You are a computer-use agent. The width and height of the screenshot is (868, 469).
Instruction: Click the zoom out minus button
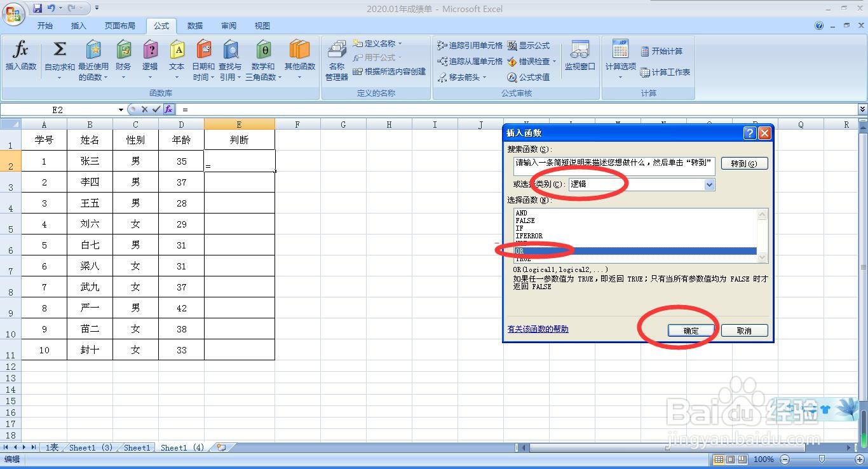click(785, 459)
